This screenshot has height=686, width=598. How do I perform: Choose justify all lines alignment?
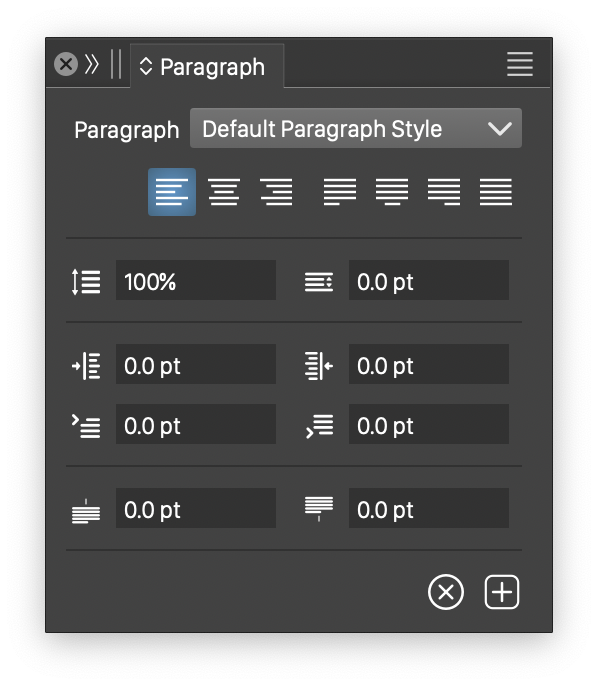tap(496, 192)
